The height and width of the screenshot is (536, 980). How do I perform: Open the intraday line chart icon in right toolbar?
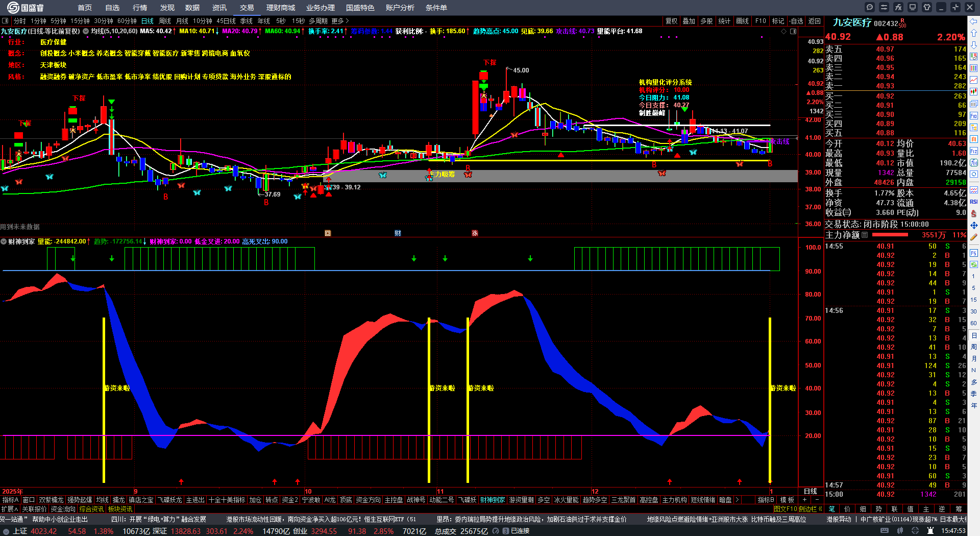click(x=974, y=80)
